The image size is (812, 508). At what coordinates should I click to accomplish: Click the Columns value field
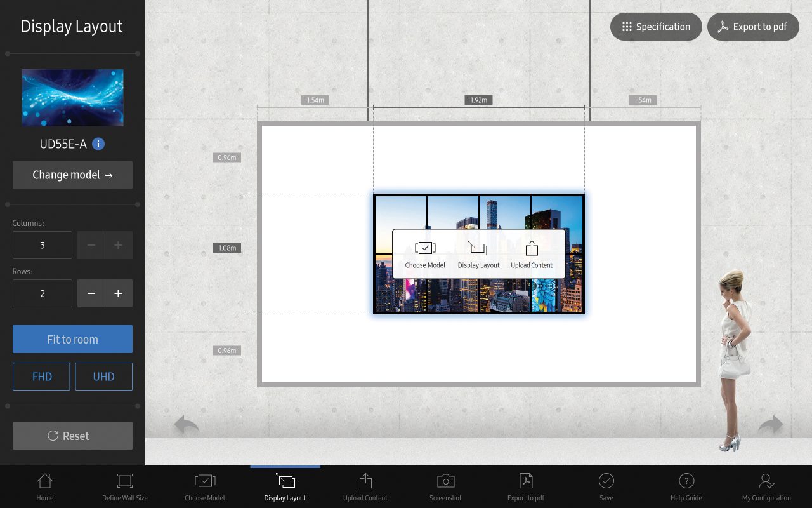point(43,245)
